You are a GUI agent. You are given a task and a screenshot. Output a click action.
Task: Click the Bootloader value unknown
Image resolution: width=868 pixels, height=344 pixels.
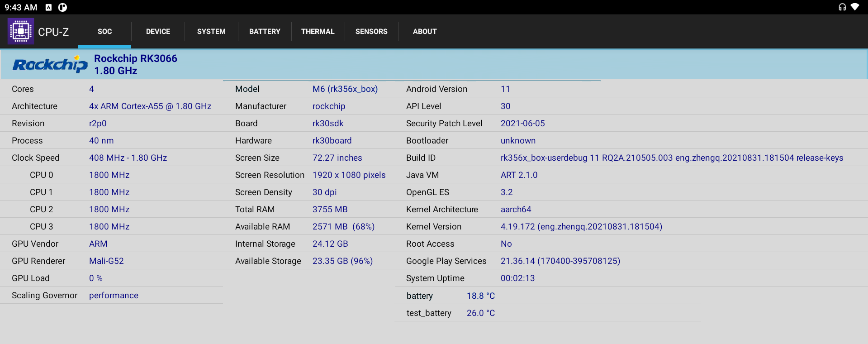pos(518,141)
